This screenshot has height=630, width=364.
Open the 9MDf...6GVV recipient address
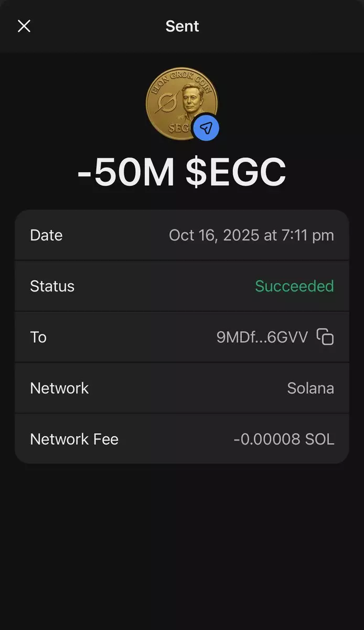[x=262, y=337]
